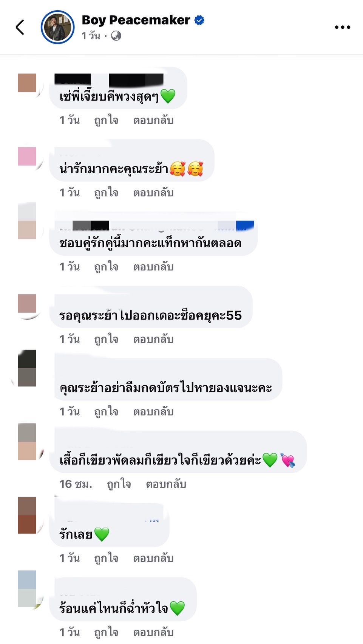Reply to 'ชอบคู่รักคู่นี้มากคะ' comment
The width and height of the screenshot is (363, 644).
pyautogui.click(x=153, y=267)
